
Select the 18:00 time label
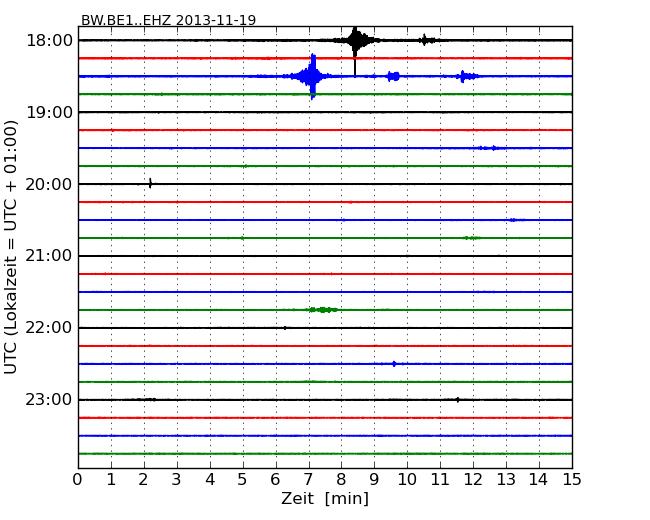(49, 41)
